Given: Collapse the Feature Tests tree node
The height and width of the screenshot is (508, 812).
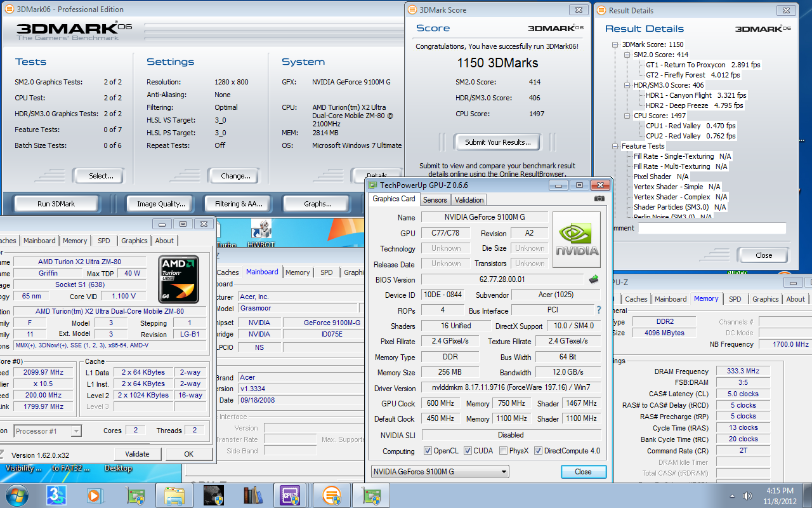Looking at the screenshot, I should click(615, 146).
